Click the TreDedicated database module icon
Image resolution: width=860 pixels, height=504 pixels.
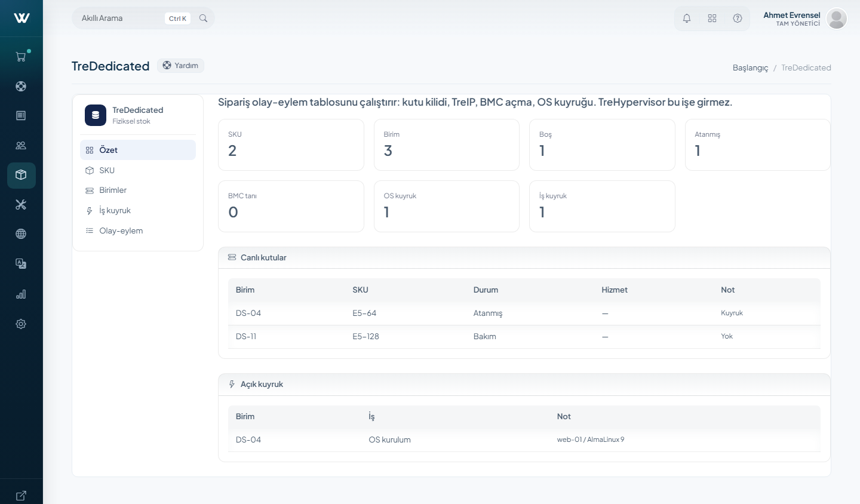coord(96,115)
